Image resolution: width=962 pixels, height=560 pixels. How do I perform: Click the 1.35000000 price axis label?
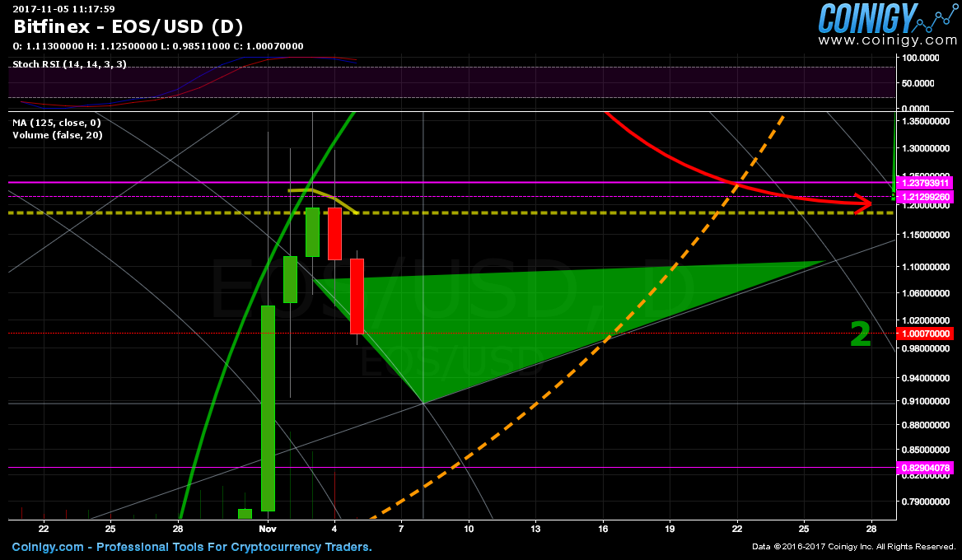pyautogui.click(x=926, y=121)
